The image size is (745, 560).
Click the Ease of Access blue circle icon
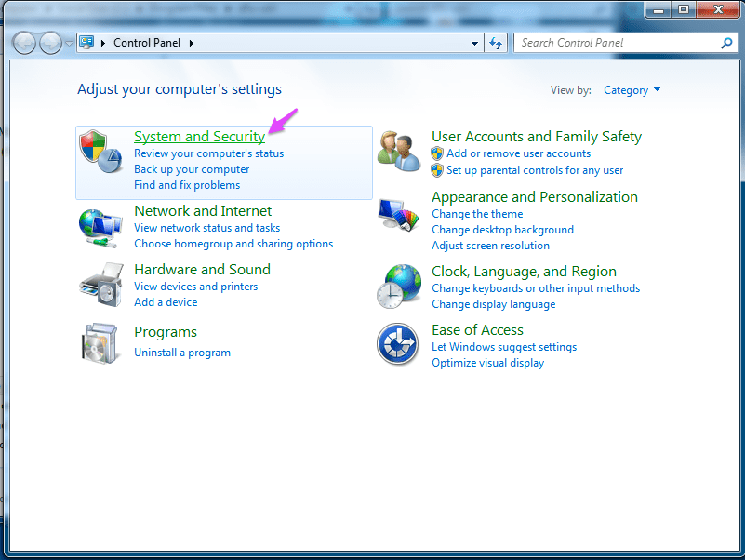tap(398, 343)
